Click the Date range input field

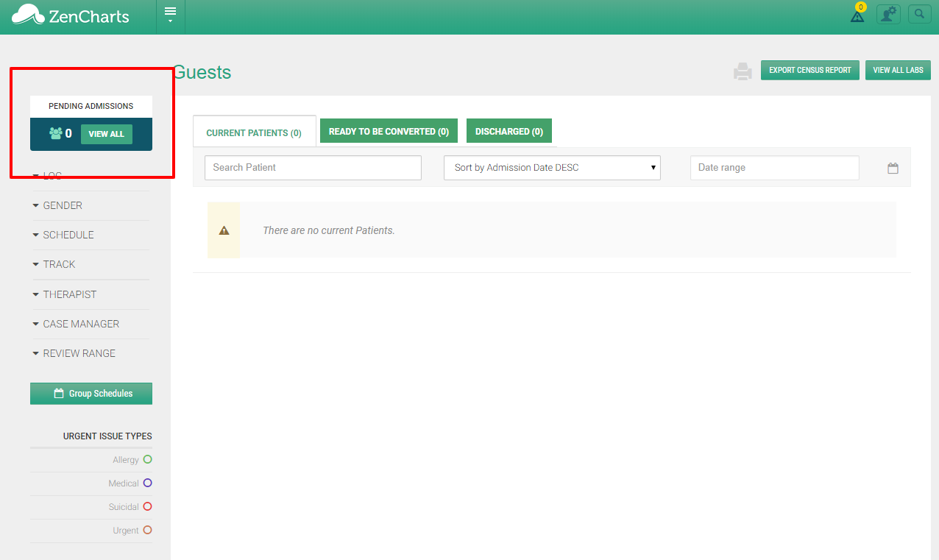pos(774,168)
